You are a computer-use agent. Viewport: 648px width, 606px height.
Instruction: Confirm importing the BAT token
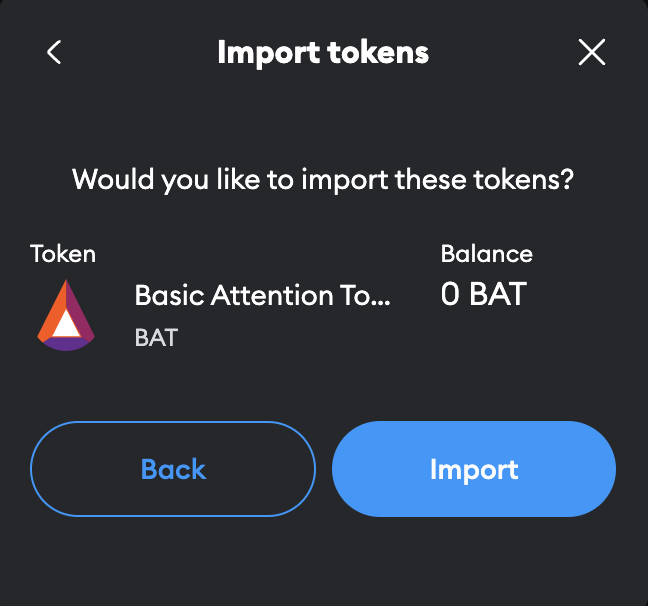(x=473, y=469)
